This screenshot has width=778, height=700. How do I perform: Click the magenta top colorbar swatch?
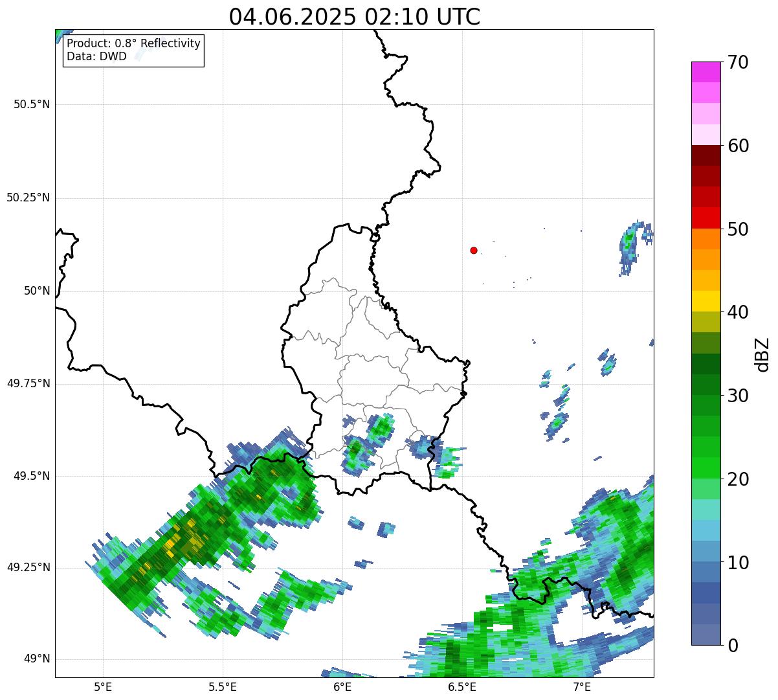point(706,72)
